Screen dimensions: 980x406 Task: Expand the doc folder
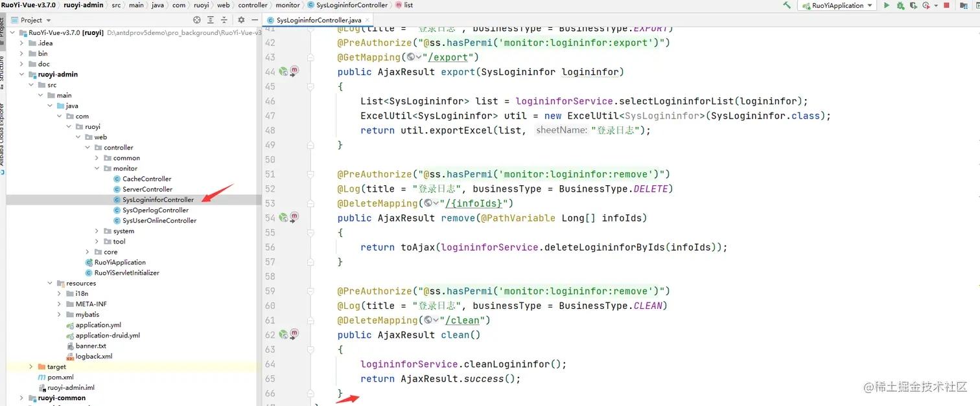22,63
